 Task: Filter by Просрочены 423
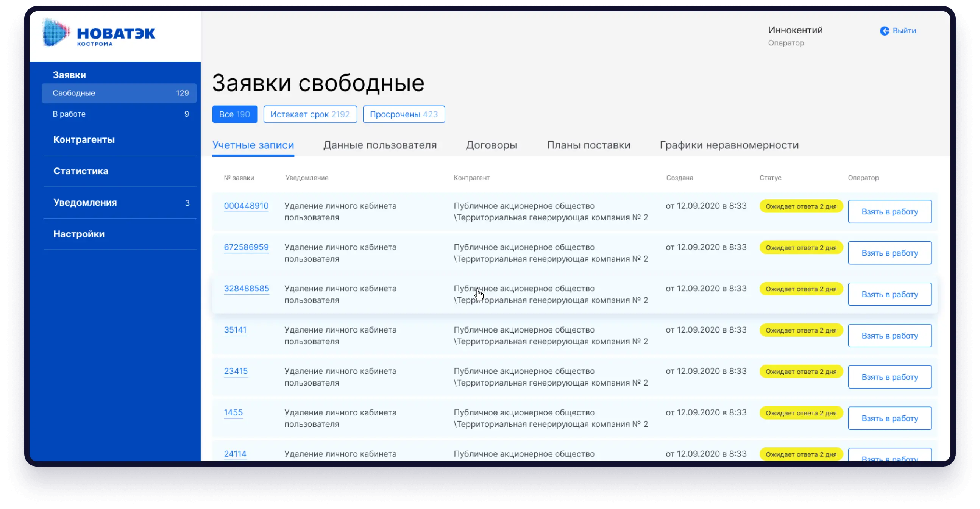[404, 114]
